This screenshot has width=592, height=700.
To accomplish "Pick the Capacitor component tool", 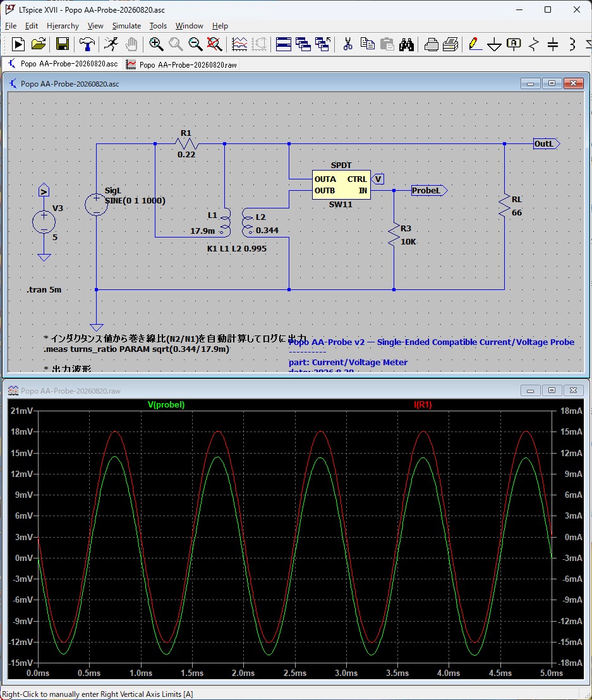I will [x=553, y=44].
